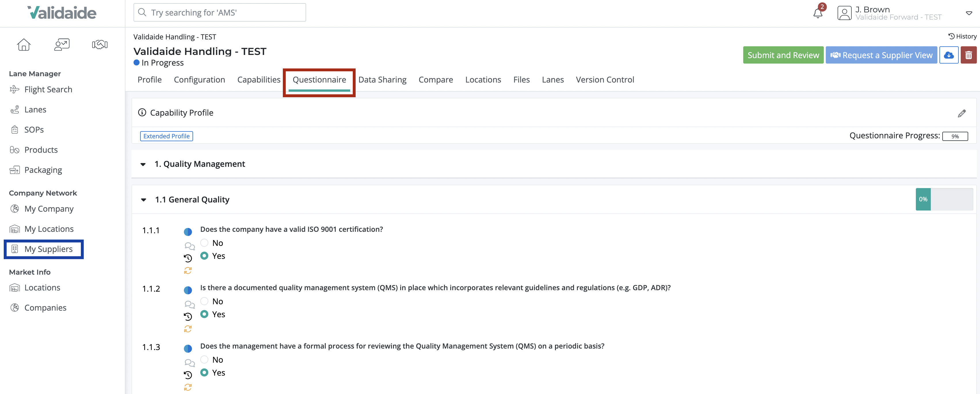
Task: Click the search field for 'AMS'
Action: coord(220,13)
